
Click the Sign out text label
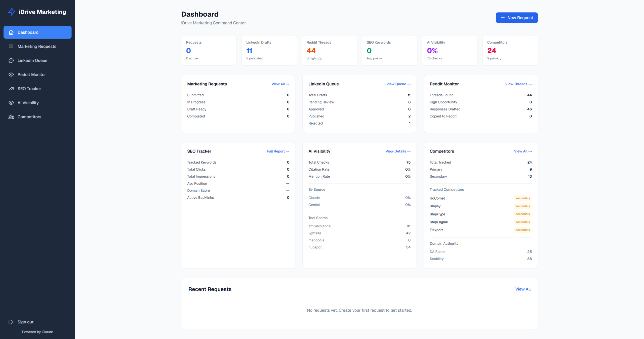click(25, 322)
